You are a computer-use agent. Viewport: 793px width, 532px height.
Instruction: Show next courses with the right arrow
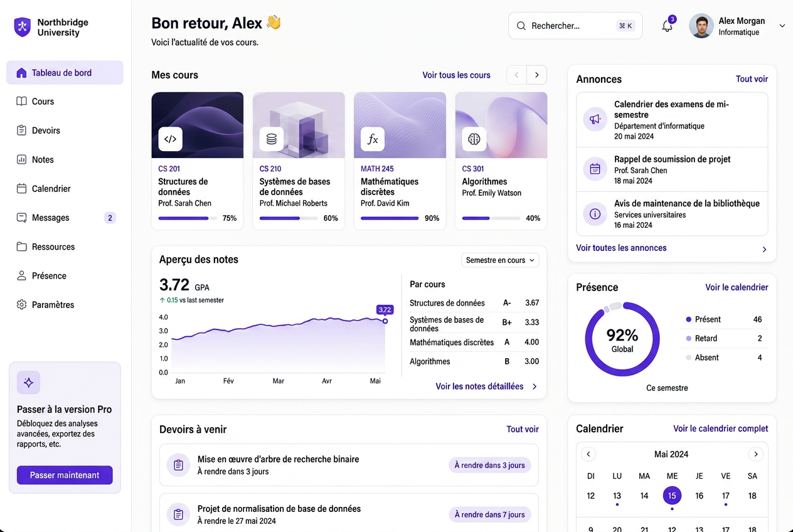[536, 75]
